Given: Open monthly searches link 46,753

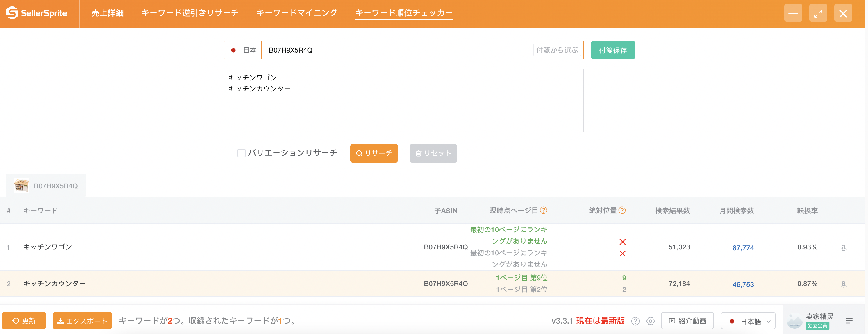Looking at the screenshot, I should coord(743,285).
